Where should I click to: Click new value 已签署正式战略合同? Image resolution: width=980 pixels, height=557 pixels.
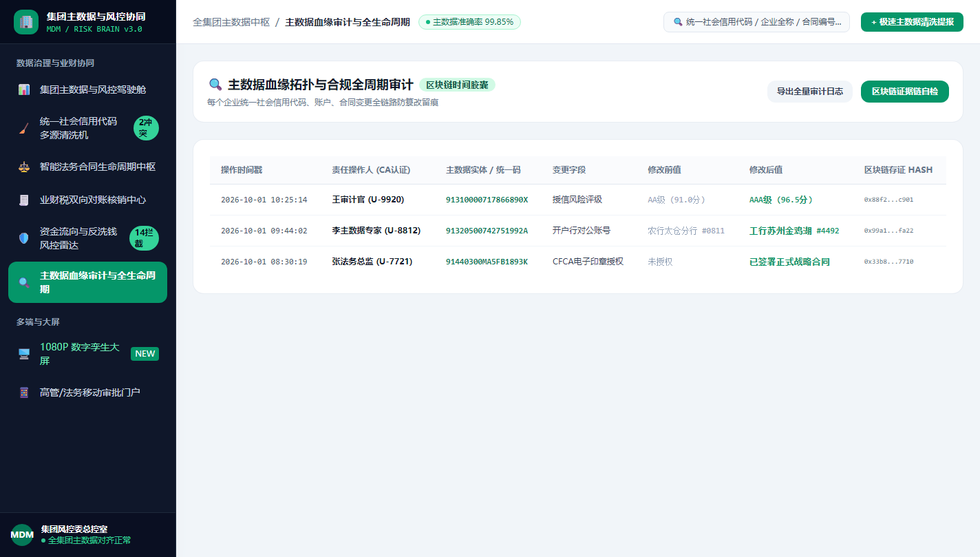coord(790,262)
